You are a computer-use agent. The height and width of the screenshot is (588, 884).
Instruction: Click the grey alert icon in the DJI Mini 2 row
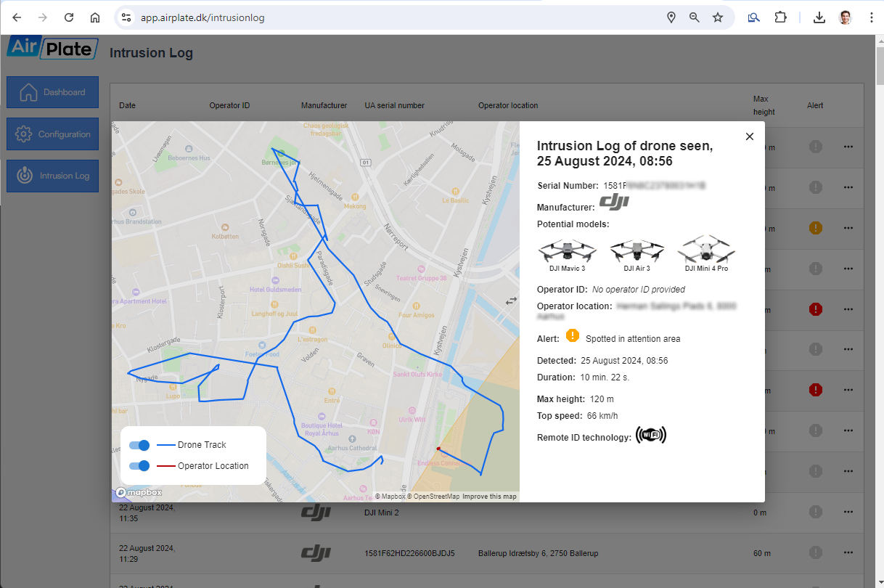[x=815, y=512]
